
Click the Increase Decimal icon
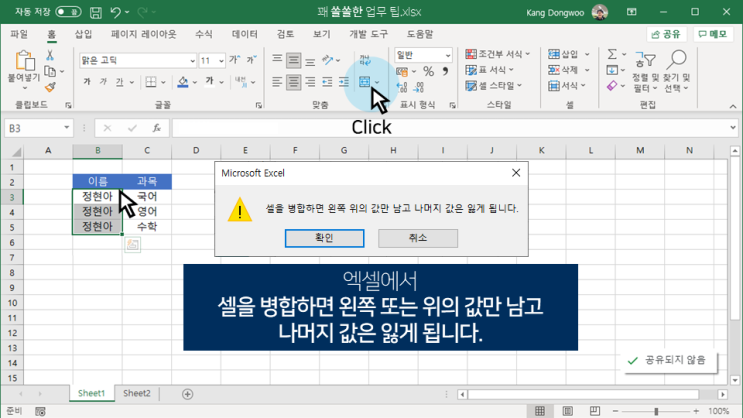point(402,87)
